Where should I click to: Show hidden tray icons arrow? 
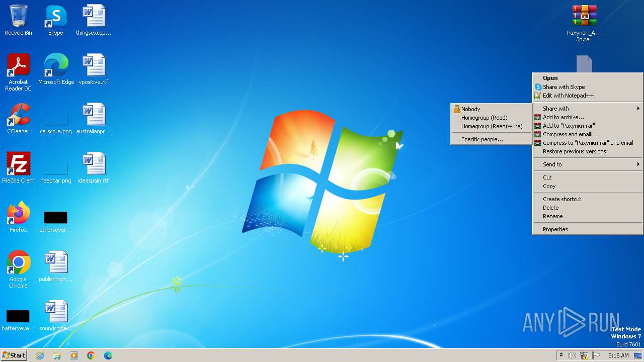tap(561, 355)
